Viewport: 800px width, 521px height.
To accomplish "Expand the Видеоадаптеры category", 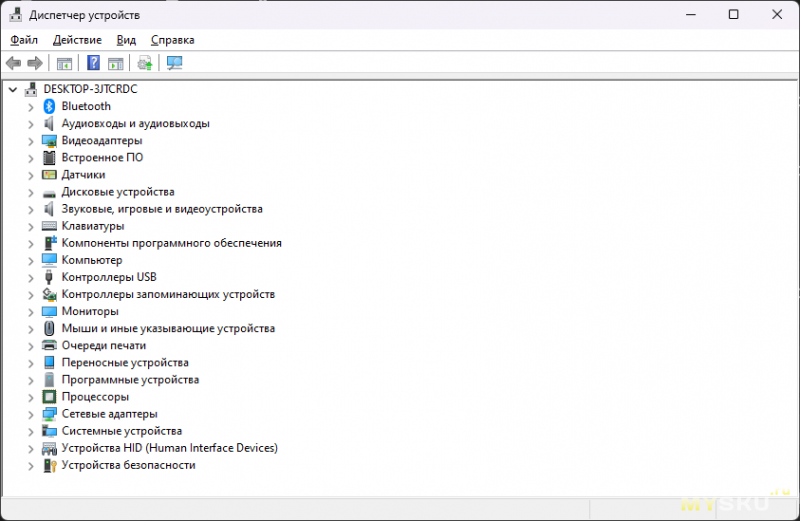I will point(31,141).
